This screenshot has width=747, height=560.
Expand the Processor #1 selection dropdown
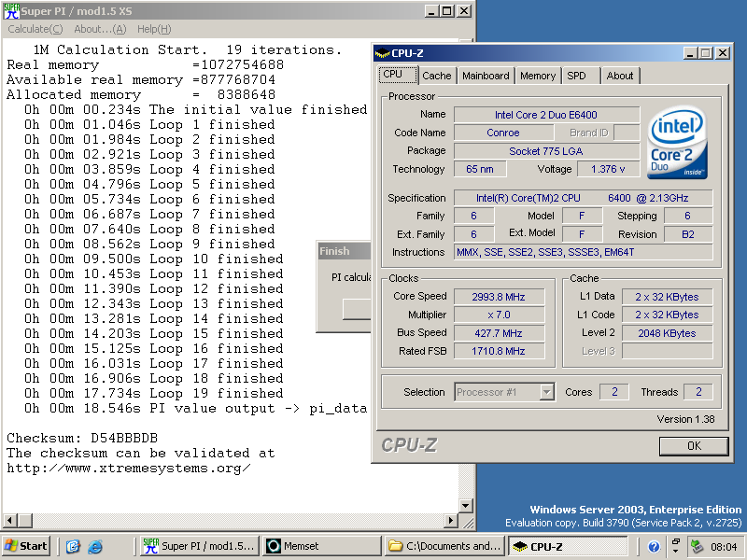pos(546,392)
